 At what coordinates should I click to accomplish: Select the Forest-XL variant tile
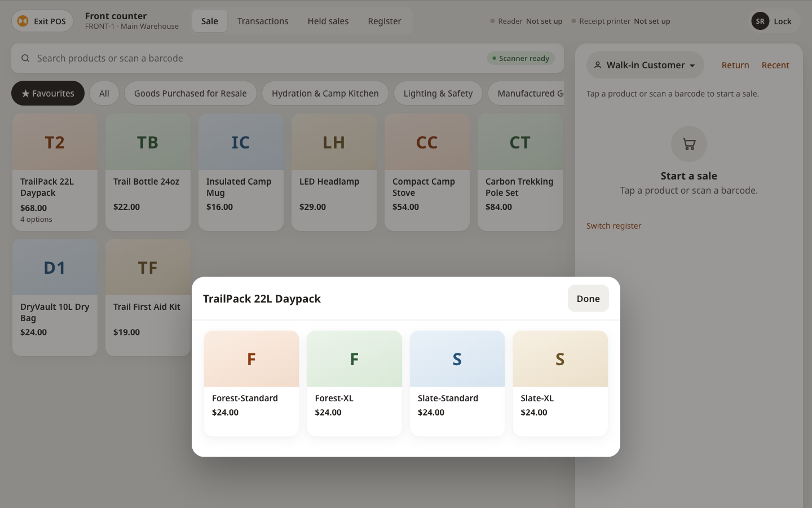(354, 383)
